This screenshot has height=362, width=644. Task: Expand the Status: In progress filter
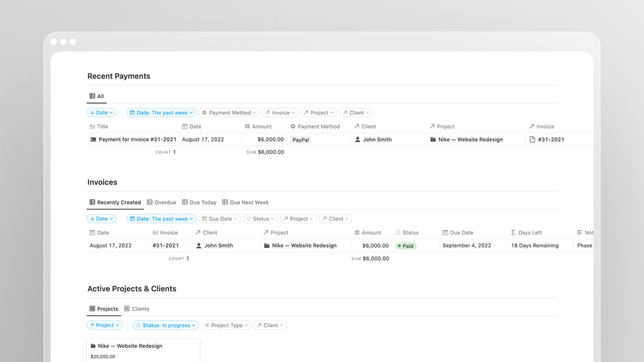point(166,325)
